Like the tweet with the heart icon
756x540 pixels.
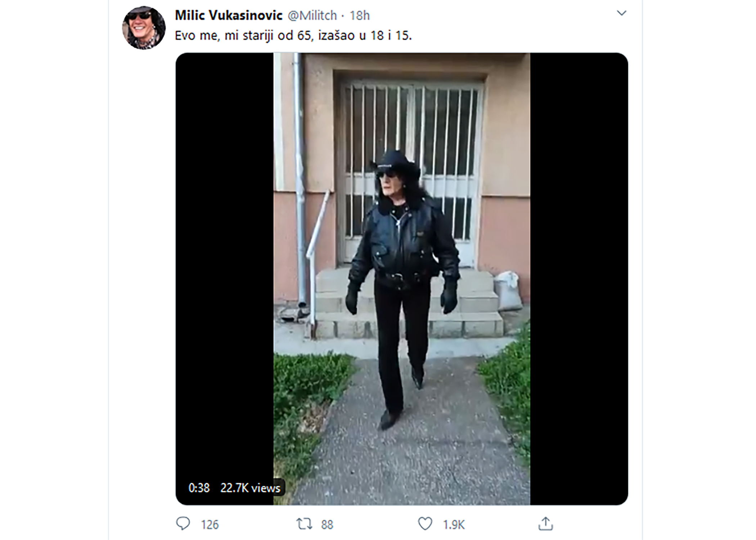pyautogui.click(x=425, y=523)
